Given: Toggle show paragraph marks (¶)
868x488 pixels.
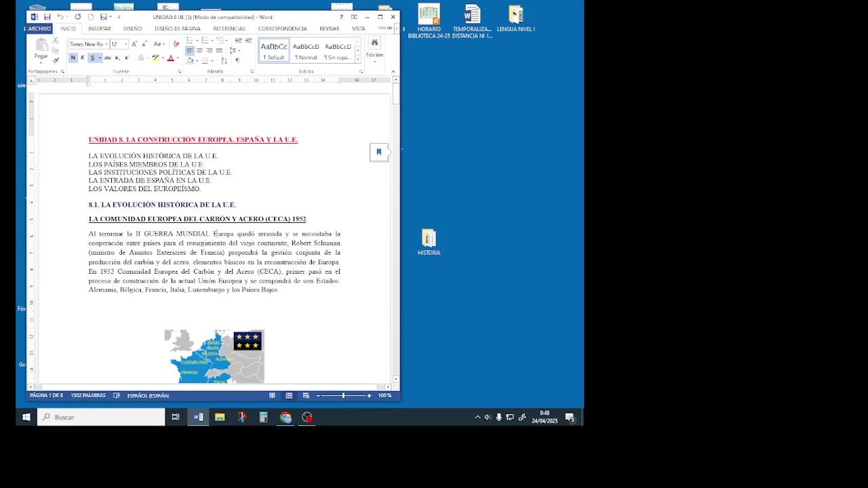Looking at the screenshot, I should 237,60.
